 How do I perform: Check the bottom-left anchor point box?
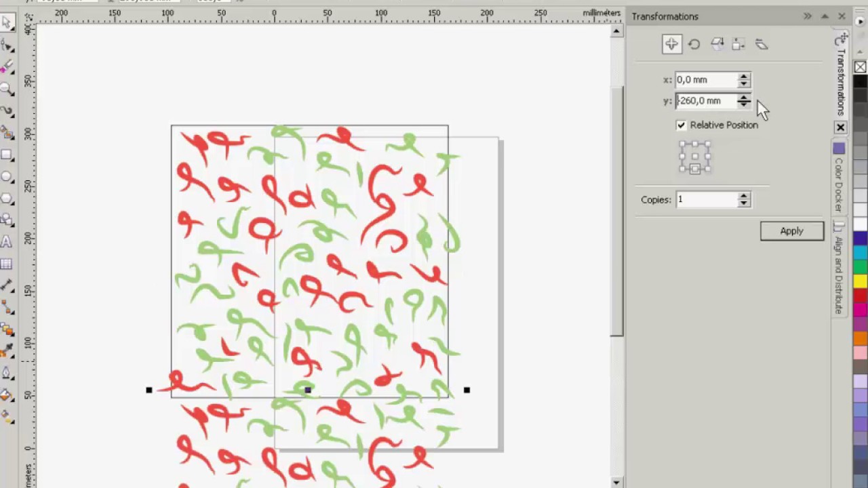683,169
